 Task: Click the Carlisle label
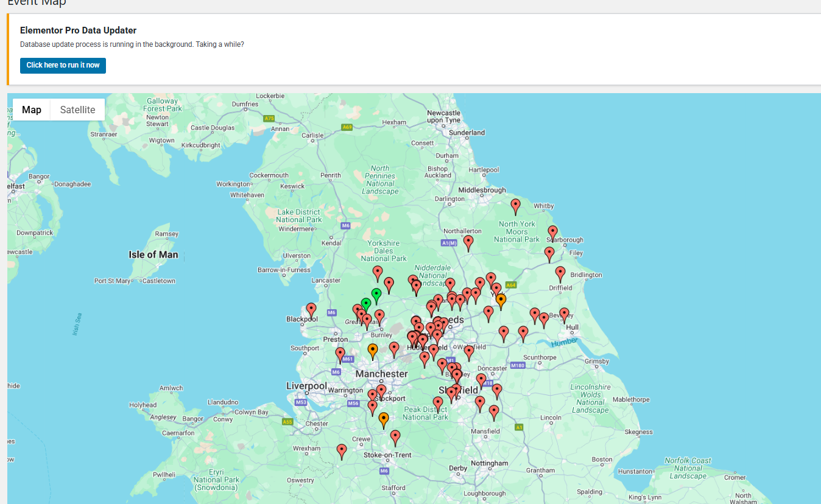[x=312, y=136]
